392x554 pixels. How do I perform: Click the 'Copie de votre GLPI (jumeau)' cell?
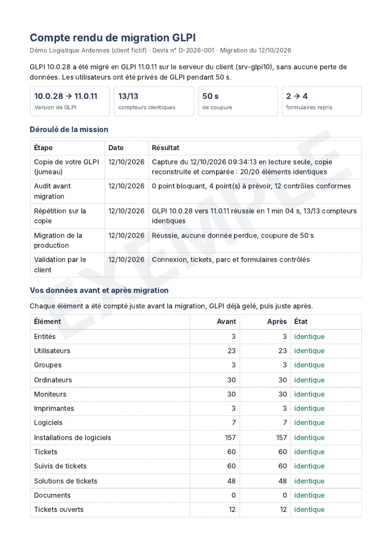67,167
